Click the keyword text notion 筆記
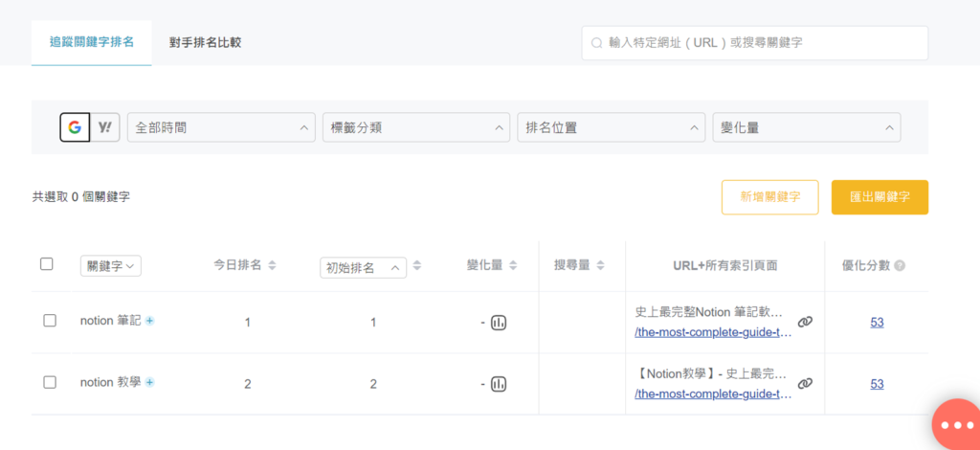Screen dimensions: 980x450 pyautogui.click(x=111, y=321)
